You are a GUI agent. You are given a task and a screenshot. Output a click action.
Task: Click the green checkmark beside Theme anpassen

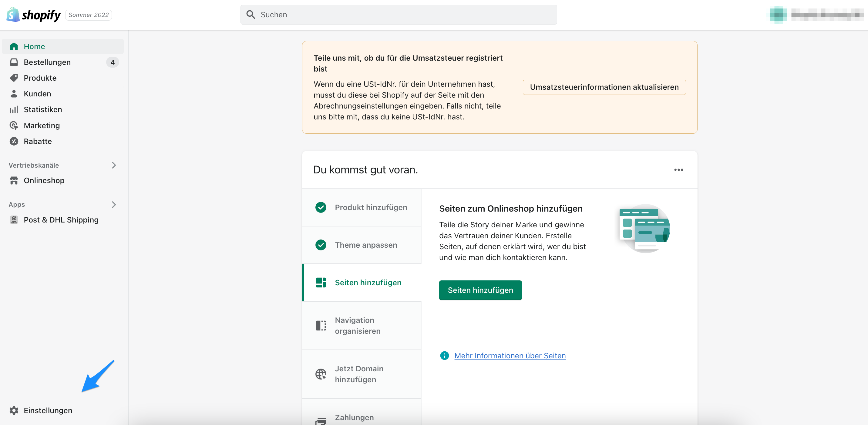coord(321,245)
